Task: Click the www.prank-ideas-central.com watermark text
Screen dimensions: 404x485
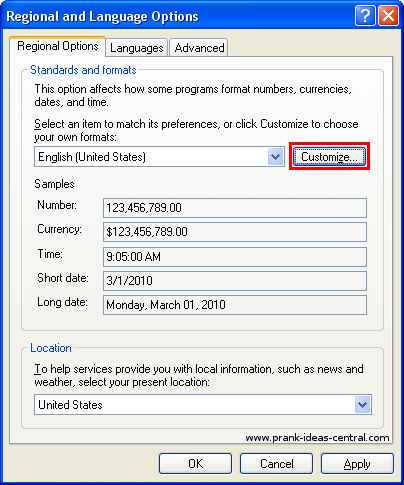Action: (317, 437)
